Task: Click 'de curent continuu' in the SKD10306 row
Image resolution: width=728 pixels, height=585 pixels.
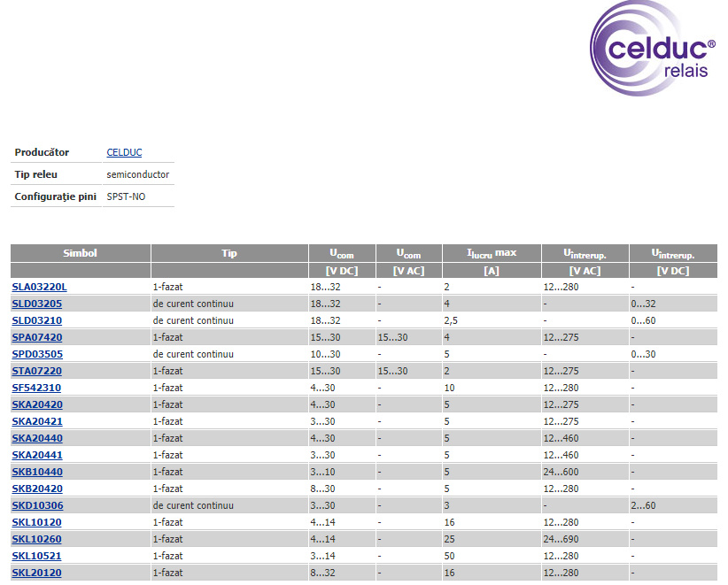Action: coord(193,505)
